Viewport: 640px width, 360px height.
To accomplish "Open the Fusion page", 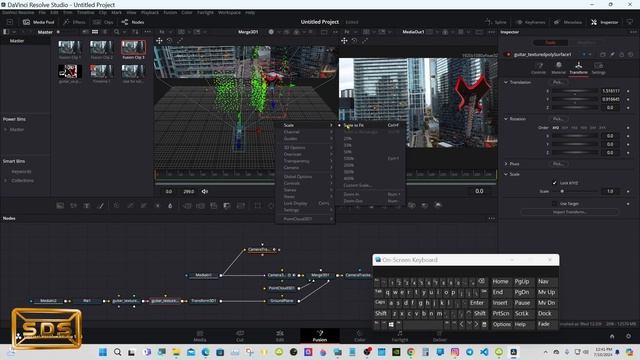I will pyautogui.click(x=320, y=336).
